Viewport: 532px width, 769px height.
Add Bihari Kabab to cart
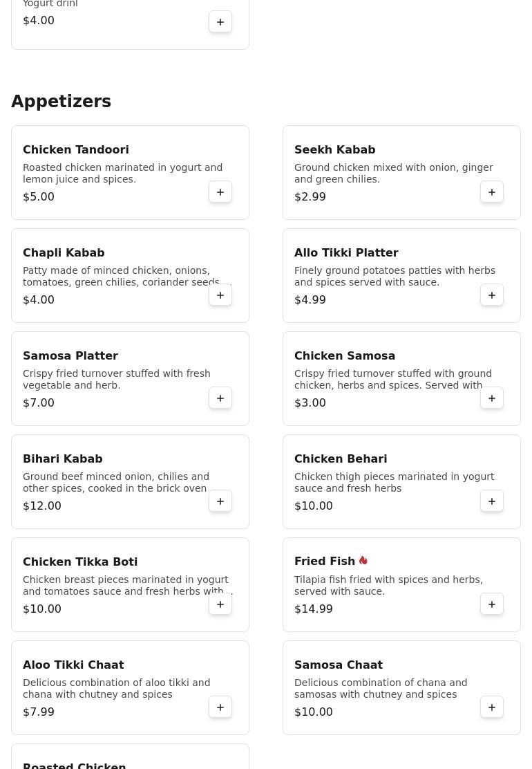pos(220,501)
